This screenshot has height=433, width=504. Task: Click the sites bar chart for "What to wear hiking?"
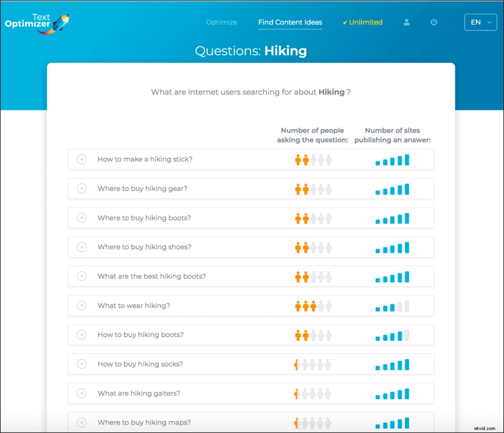392,305
